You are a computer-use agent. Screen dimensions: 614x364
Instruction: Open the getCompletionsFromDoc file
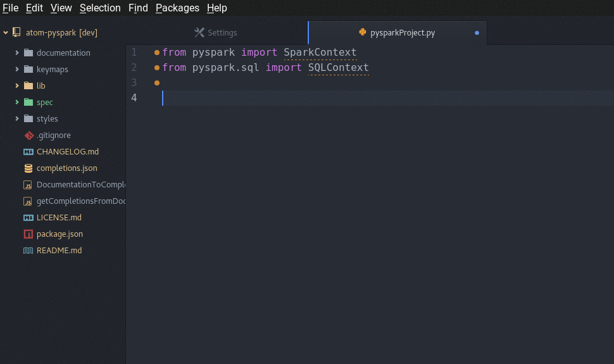81,201
